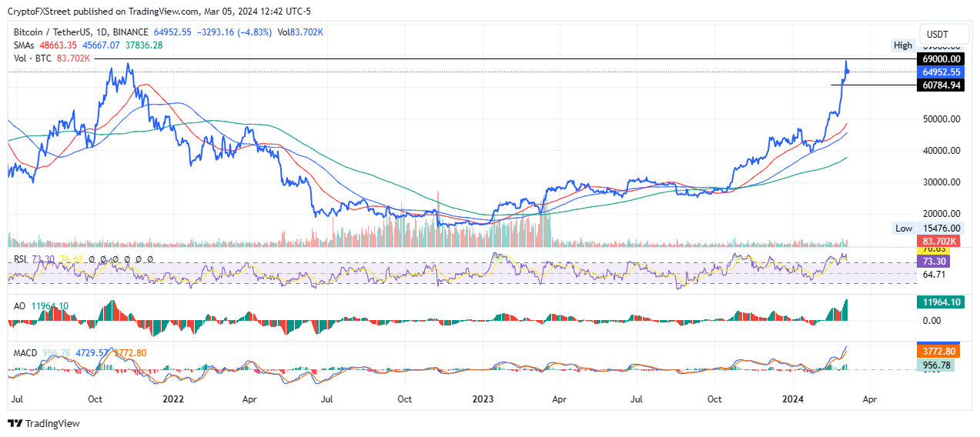The height and width of the screenshot is (437, 980).
Task: Open the USDT currency selector
Action: [x=937, y=35]
